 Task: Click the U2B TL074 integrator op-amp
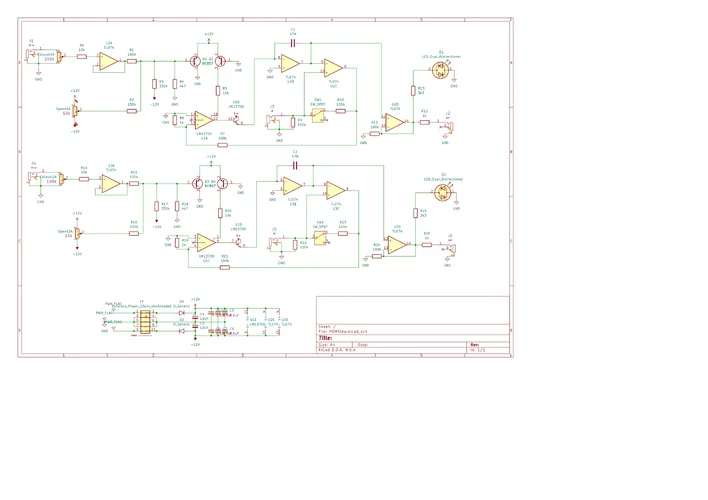tap(290, 63)
